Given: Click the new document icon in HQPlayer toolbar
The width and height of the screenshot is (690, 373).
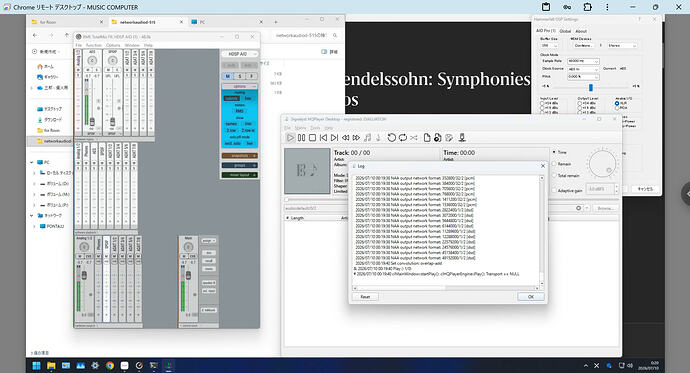Looking at the screenshot, I should [426, 138].
